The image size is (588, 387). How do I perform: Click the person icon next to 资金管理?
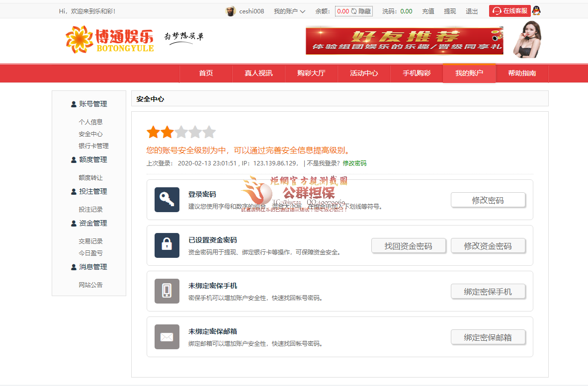coord(73,223)
